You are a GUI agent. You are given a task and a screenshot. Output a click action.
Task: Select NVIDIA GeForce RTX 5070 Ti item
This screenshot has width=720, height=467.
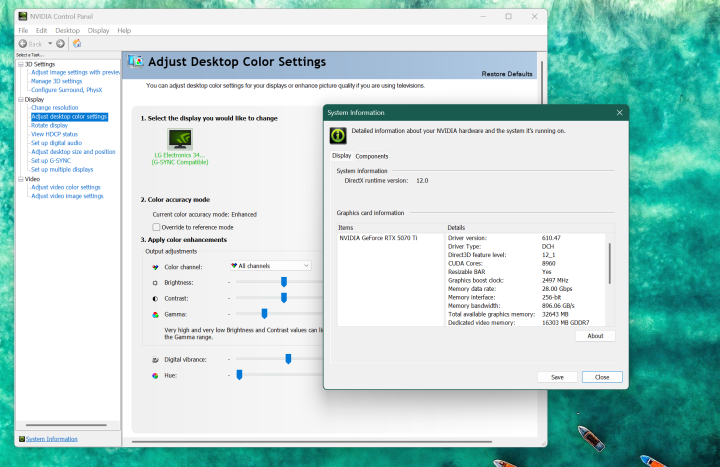378,238
